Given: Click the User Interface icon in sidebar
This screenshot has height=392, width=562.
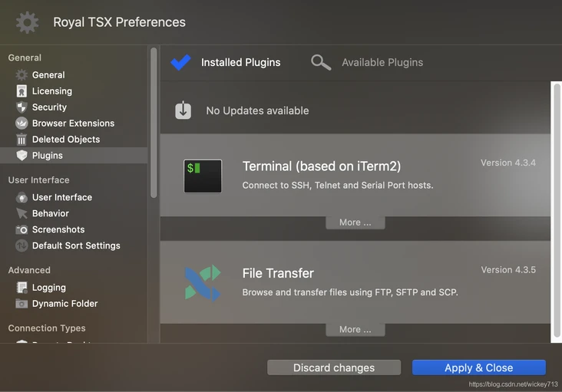Looking at the screenshot, I should point(21,197).
